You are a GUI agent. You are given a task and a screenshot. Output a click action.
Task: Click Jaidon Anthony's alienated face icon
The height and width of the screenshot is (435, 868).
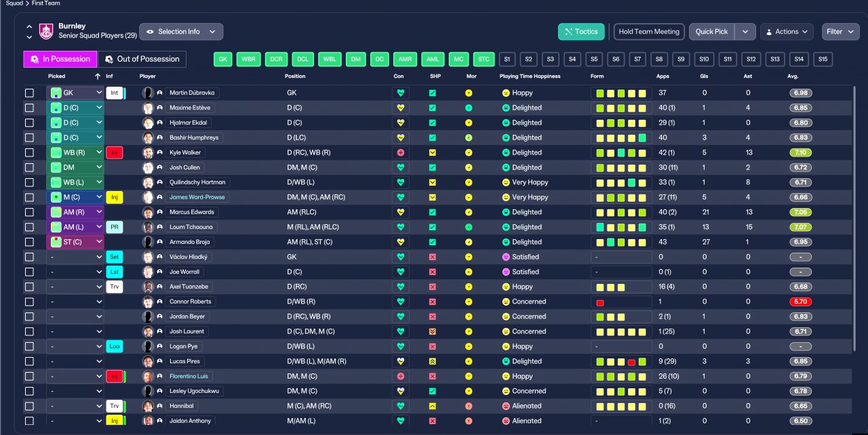tap(505, 421)
